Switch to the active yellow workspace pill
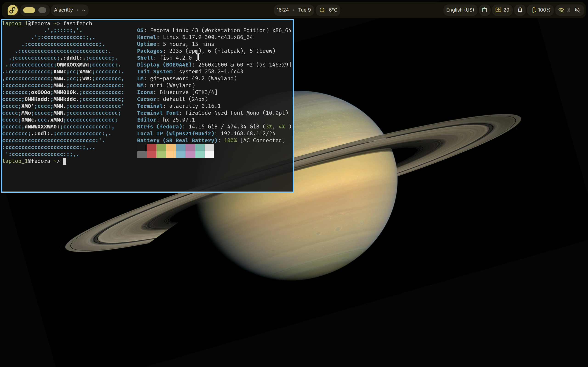The height and width of the screenshot is (367, 588). pos(29,10)
